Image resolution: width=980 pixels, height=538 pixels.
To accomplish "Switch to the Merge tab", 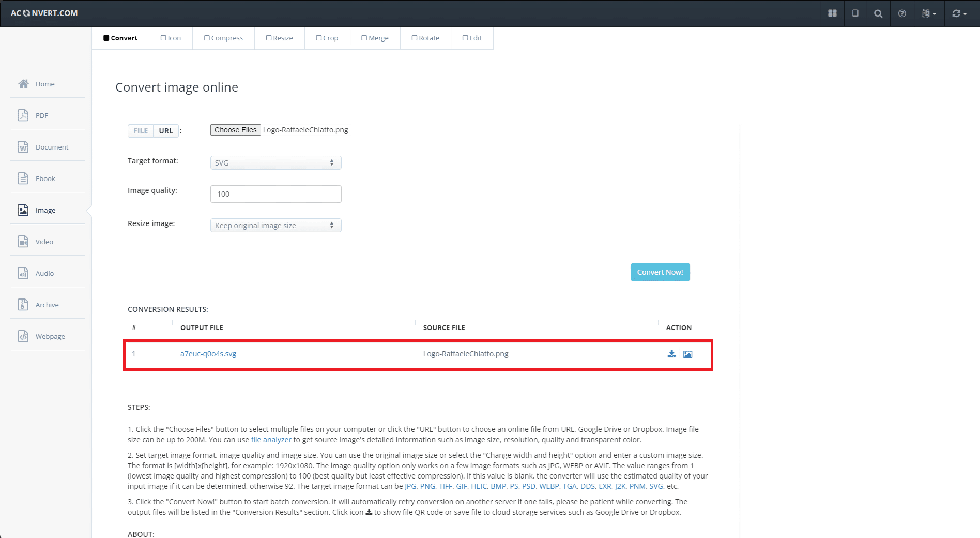I will 375,38.
